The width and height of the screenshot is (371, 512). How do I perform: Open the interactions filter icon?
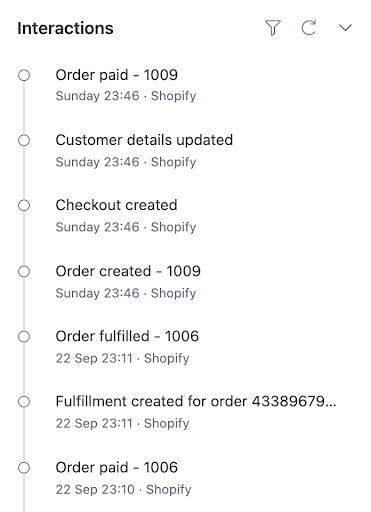273,28
